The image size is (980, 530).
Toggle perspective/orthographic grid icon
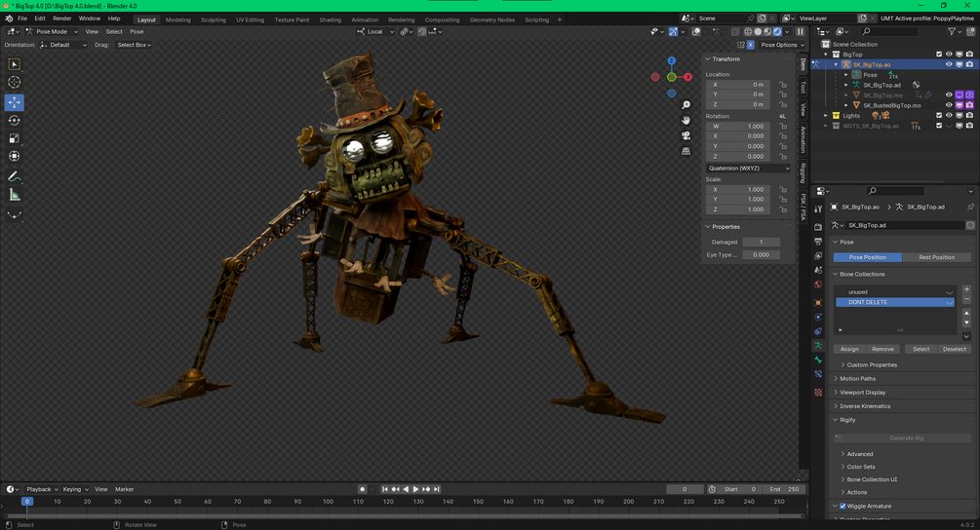[686, 151]
